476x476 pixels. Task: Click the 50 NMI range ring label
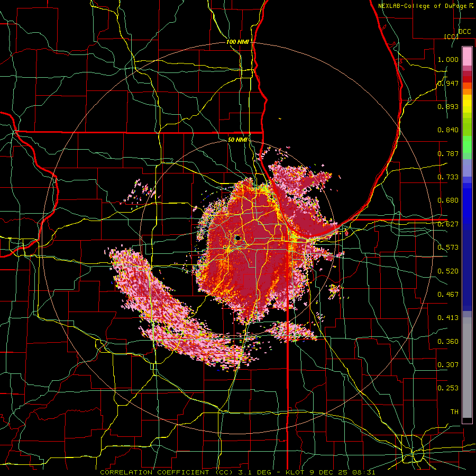tap(237, 140)
